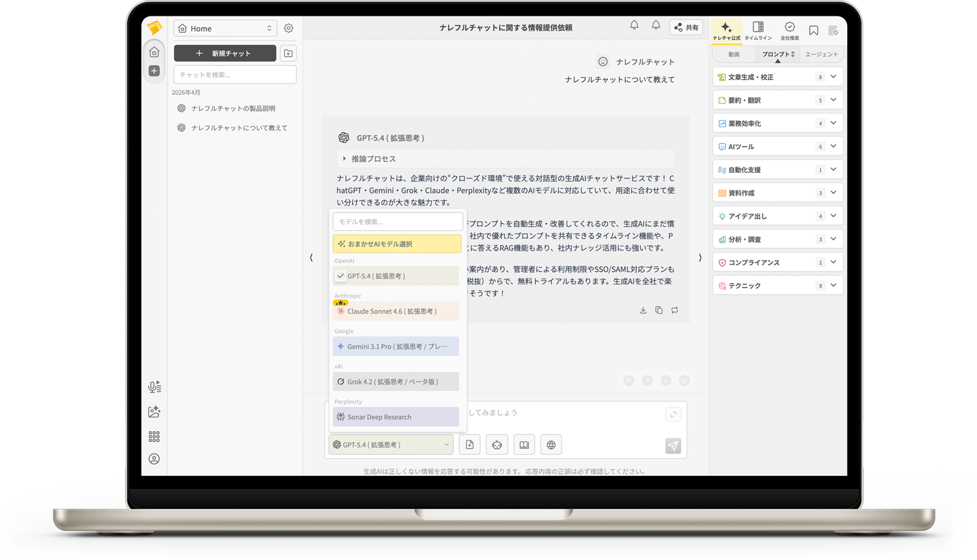Image resolution: width=977 pixels, height=560 pixels.
Task: Click the left notification bell icon
Action: click(634, 25)
